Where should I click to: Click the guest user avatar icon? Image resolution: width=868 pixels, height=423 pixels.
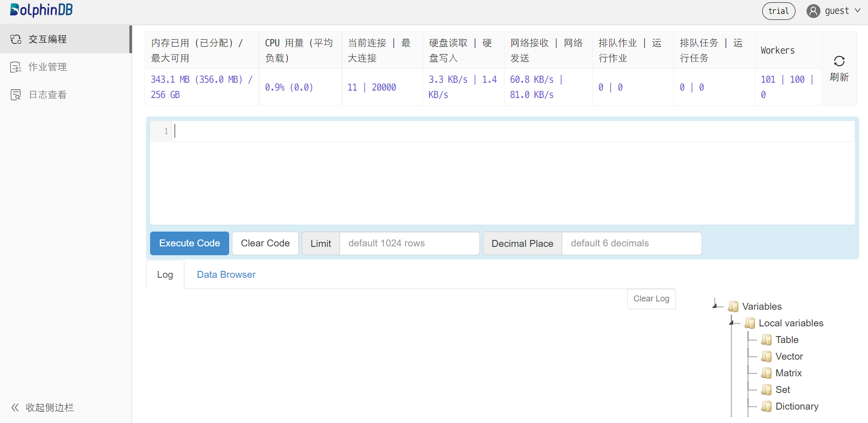813,11
